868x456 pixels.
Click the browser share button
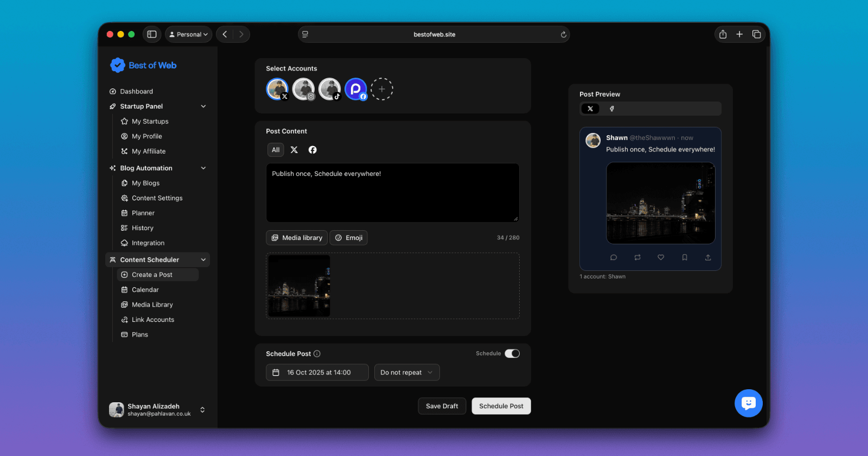point(723,34)
